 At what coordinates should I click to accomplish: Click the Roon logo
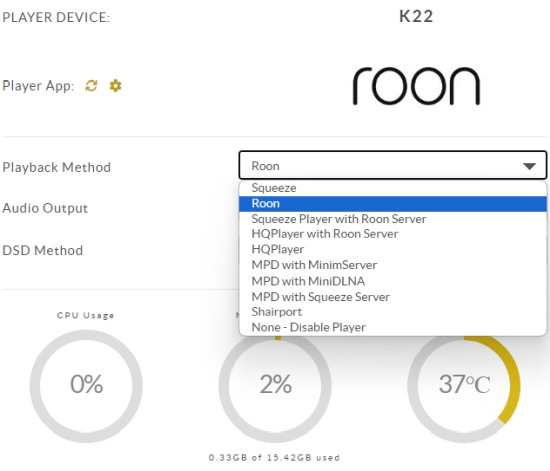coord(416,86)
